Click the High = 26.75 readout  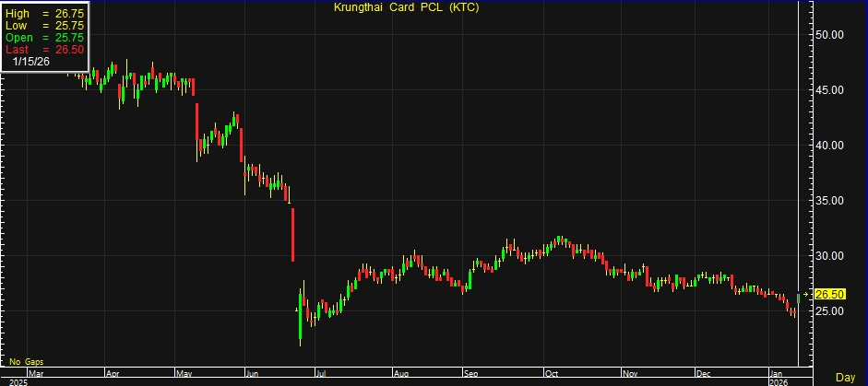pyautogui.click(x=44, y=15)
